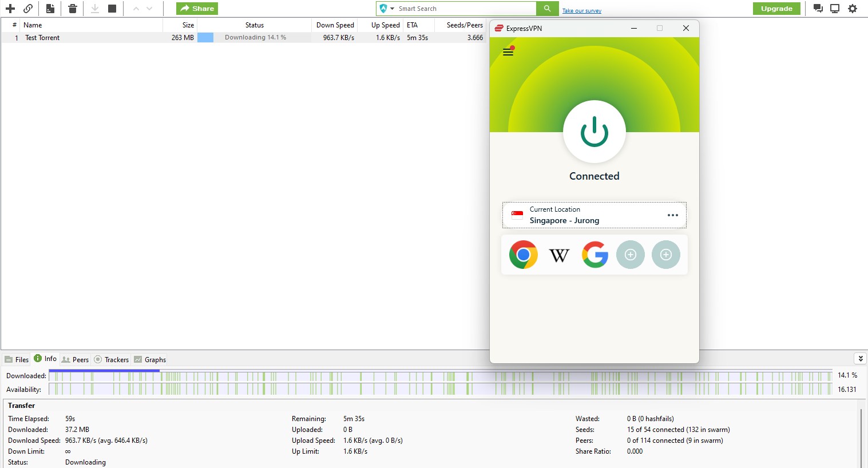
Task: Sort by Down Speed column
Action: (335, 25)
